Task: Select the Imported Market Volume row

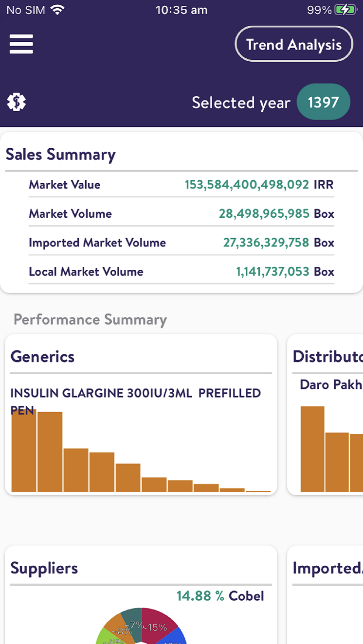Action: pos(181,243)
